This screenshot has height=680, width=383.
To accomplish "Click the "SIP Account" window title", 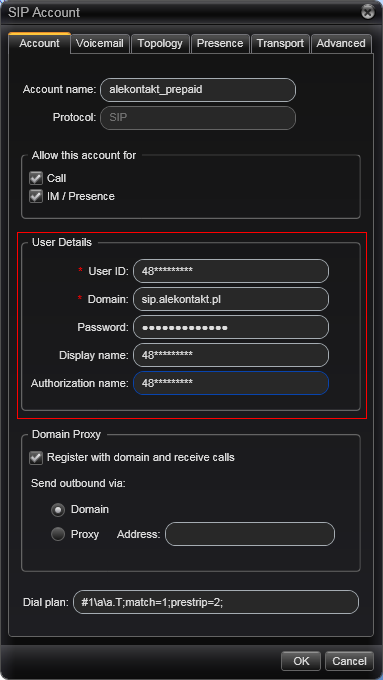I will pos(44,12).
